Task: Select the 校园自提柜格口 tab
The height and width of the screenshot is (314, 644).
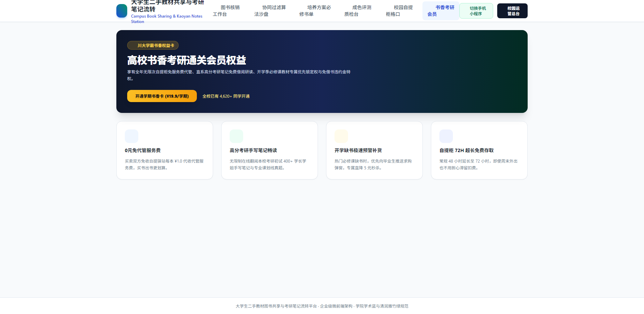Action: 399,11
